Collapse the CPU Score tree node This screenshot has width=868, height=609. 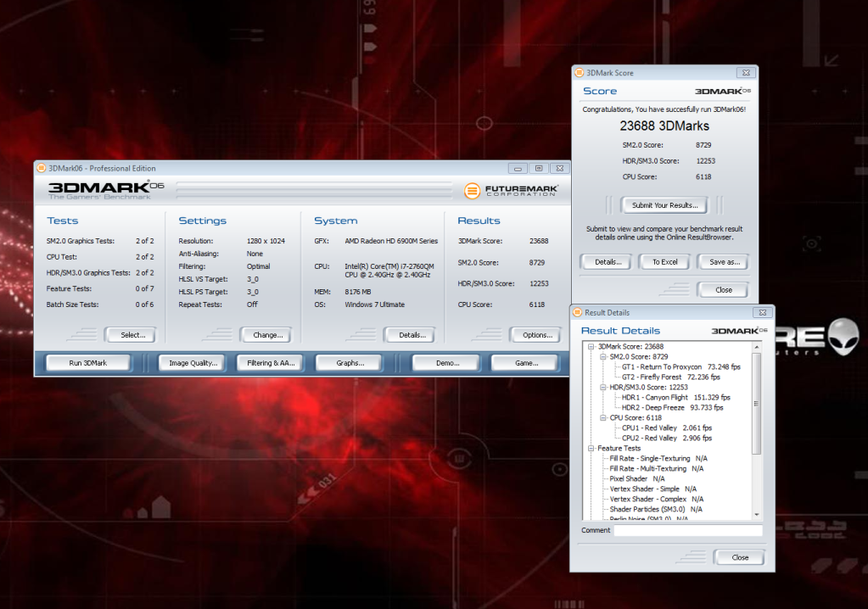click(602, 417)
